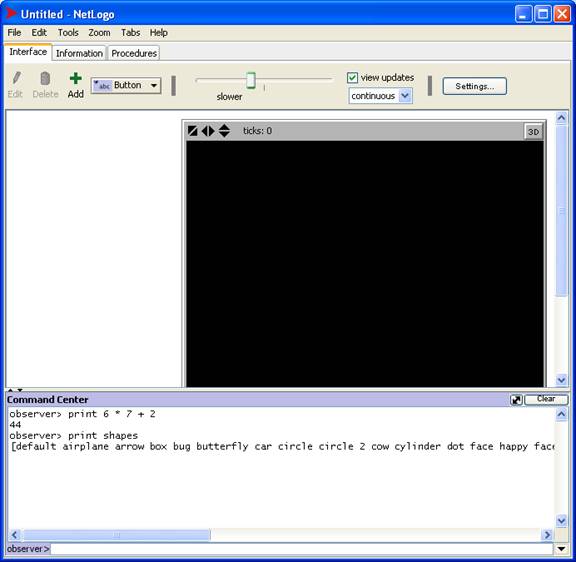Open the Settings... button
The height and width of the screenshot is (562, 576).
(475, 86)
